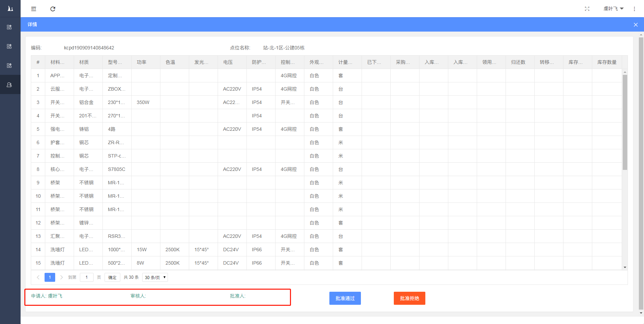Image resolution: width=644 pixels, height=324 pixels.
Task: Click the table inner vertical scrollbar
Action: (x=625, y=123)
